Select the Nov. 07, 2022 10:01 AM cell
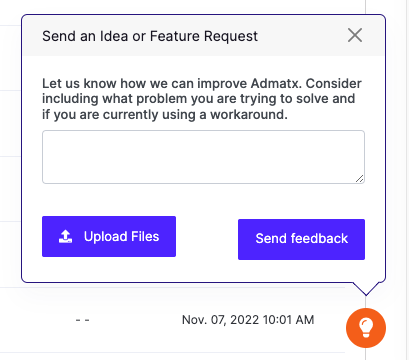Image resolution: width=409 pixels, height=360 pixels. coord(248,320)
